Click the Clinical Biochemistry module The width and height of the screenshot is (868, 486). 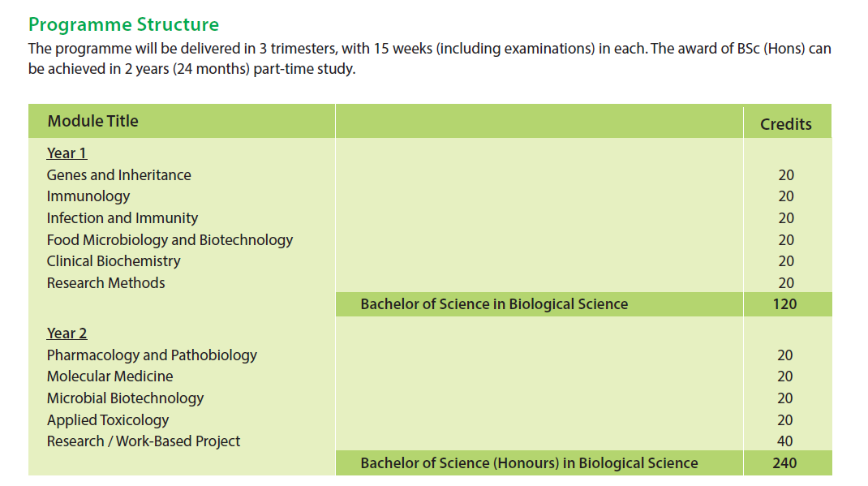(x=114, y=261)
